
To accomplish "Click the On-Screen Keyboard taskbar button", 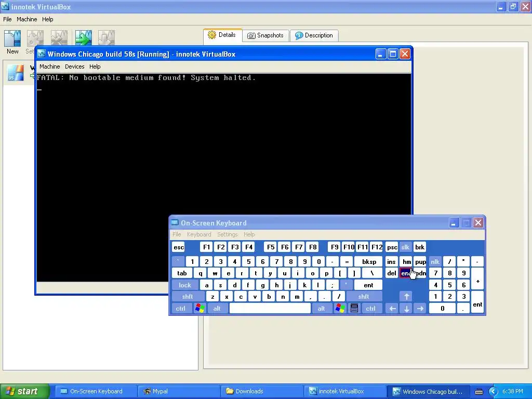I will coord(96,391).
